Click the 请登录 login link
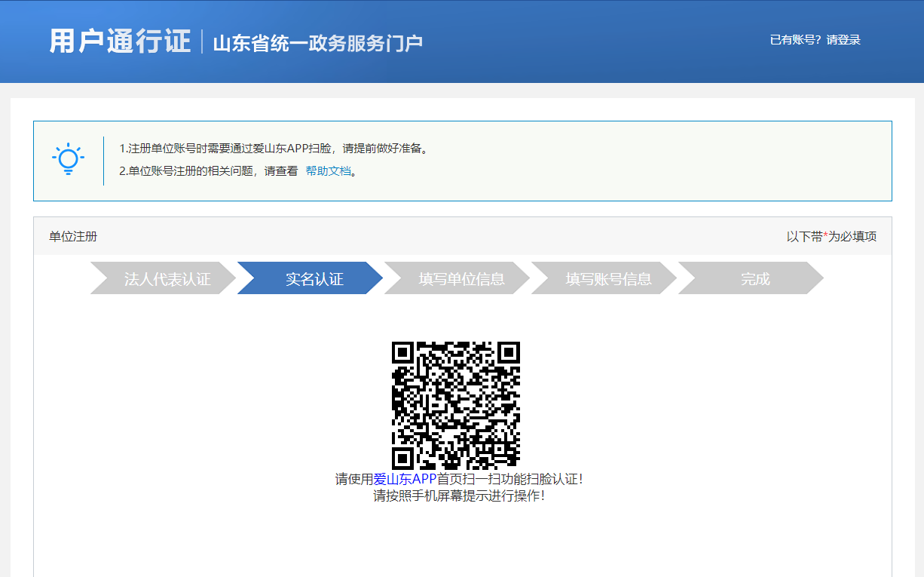The height and width of the screenshot is (577, 924). coord(843,40)
